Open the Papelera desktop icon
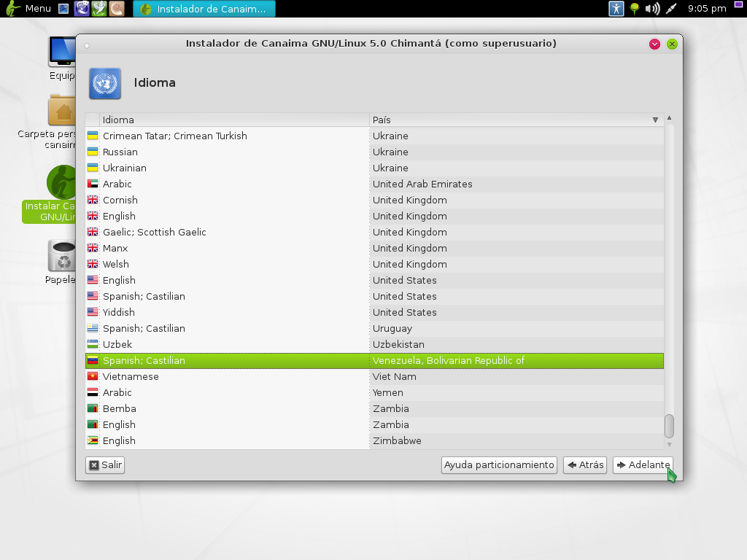 [61, 254]
